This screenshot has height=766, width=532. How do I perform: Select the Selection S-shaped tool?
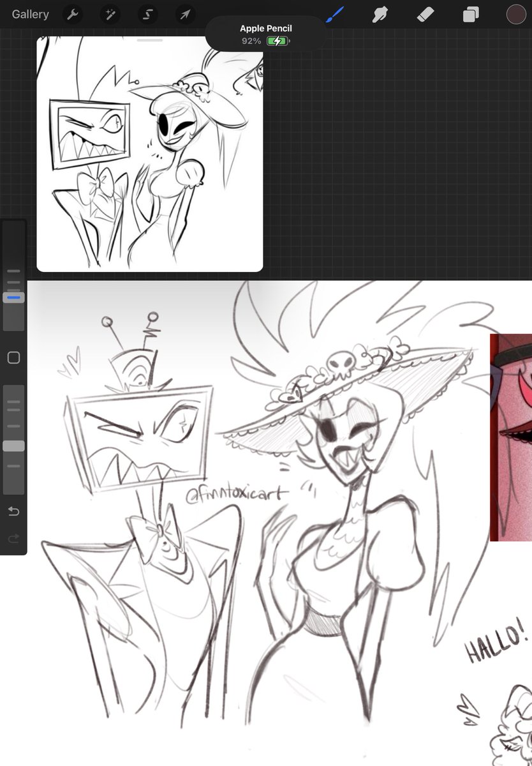(x=148, y=14)
